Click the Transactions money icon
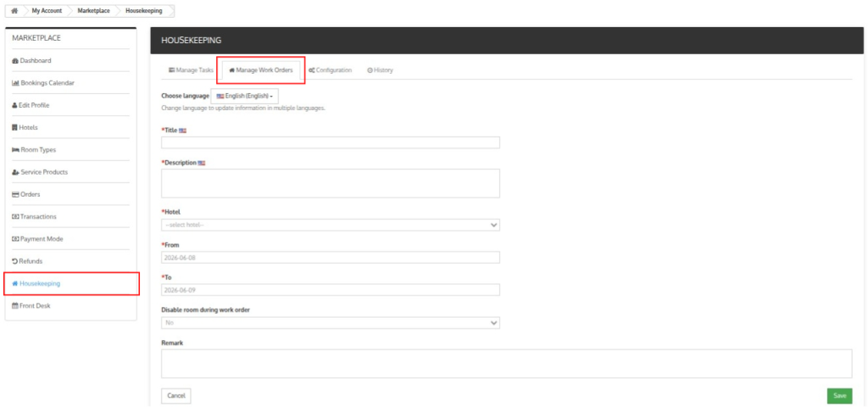The height and width of the screenshot is (407, 868). click(x=15, y=216)
